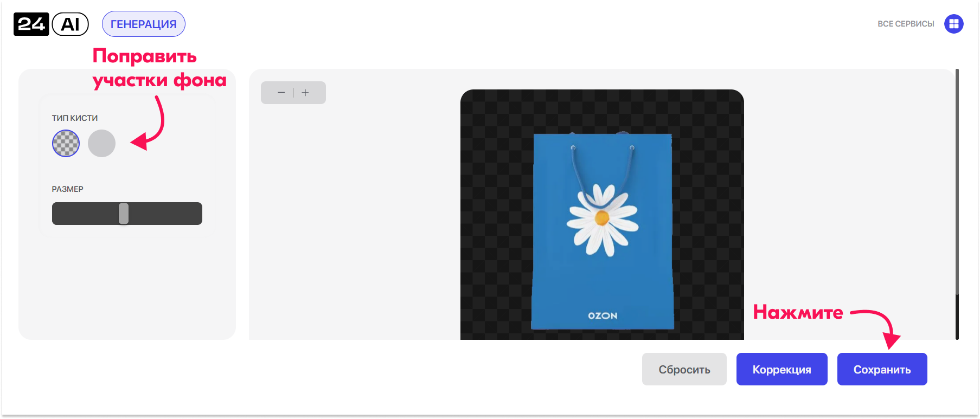Zoom in with the plus icon
The image size is (980, 419).
point(305,93)
